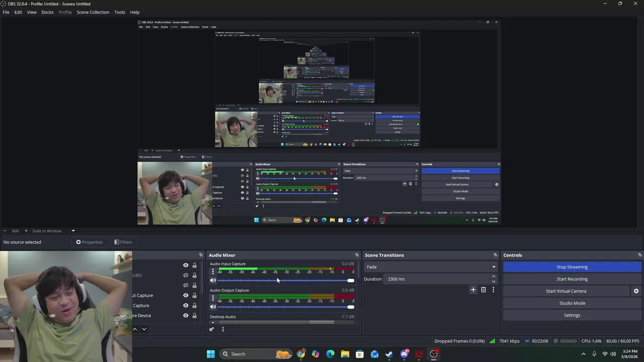This screenshot has width=644, height=362.
Task: Show the SUBS! source
Action: coord(186,276)
